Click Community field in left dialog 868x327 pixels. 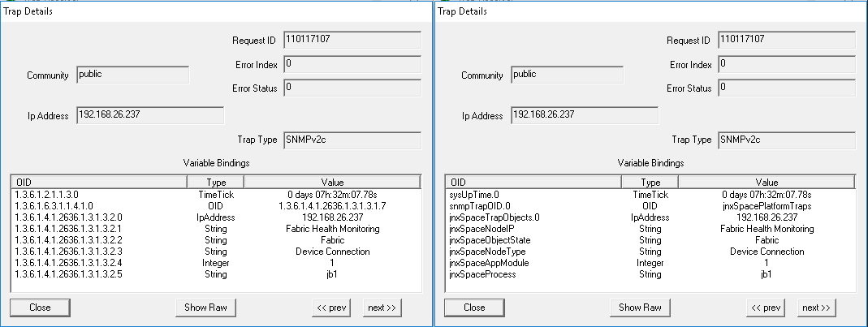[x=132, y=75]
